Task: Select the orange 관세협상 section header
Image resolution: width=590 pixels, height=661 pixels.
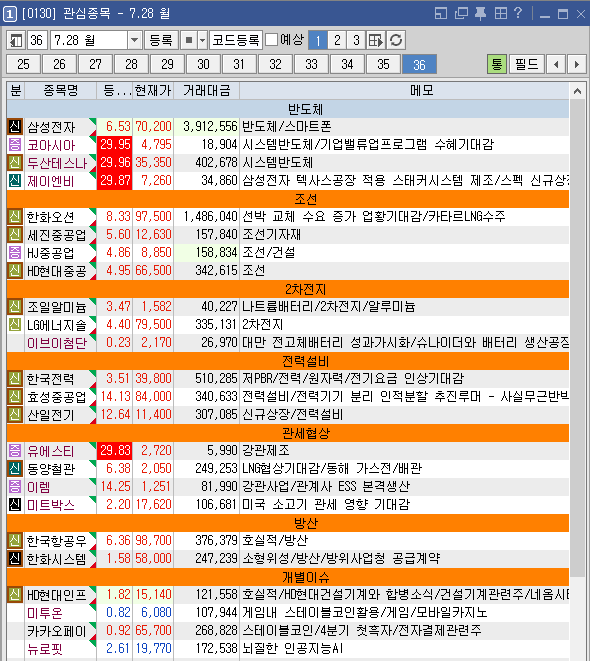Action: (288, 433)
